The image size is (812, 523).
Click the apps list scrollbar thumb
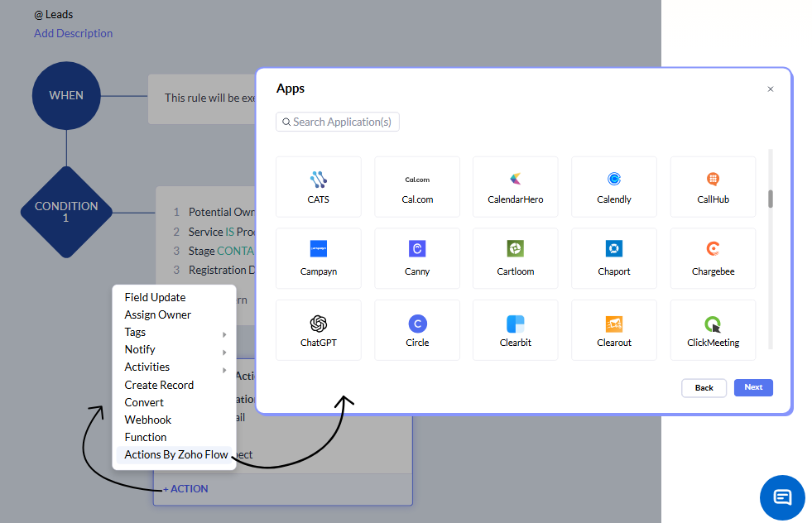[771, 199]
